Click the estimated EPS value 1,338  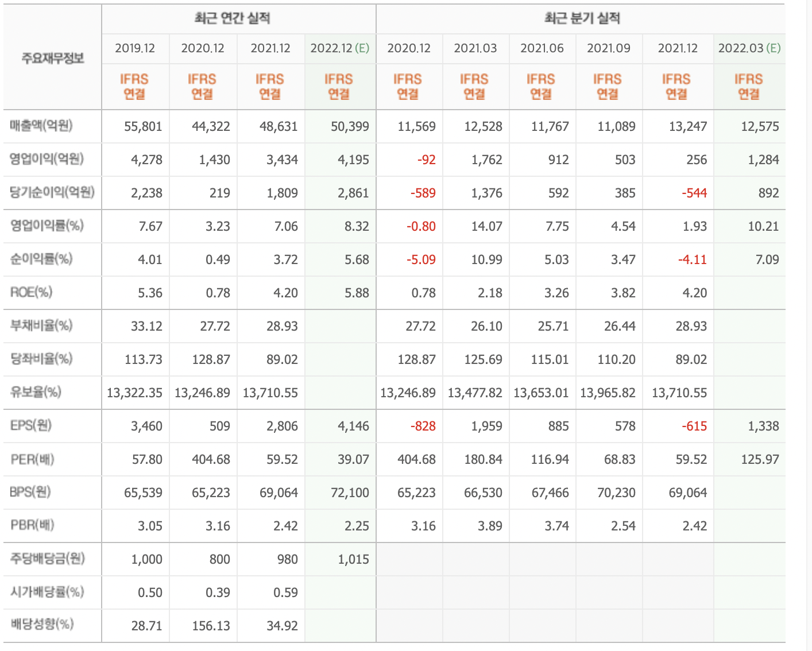(x=763, y=426)
